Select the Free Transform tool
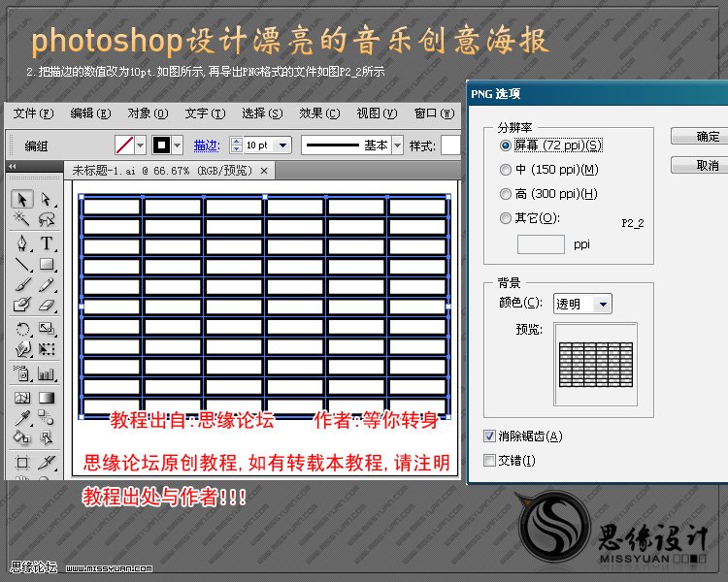728x582 pixels. click(47, 349)
